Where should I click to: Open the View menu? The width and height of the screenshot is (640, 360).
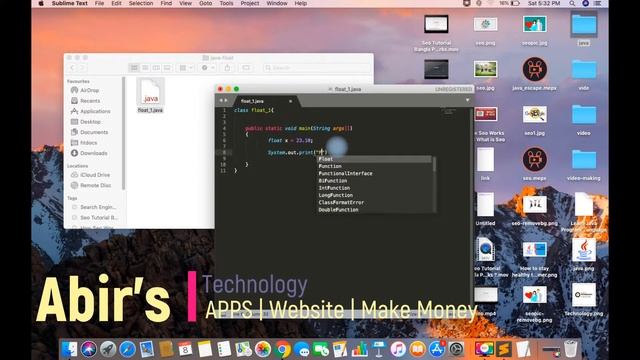tap(185, 3)
